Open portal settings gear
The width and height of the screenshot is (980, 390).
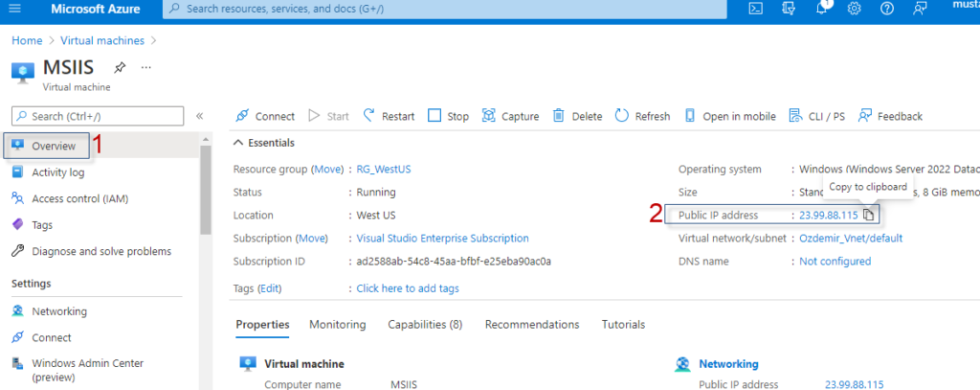855,9
